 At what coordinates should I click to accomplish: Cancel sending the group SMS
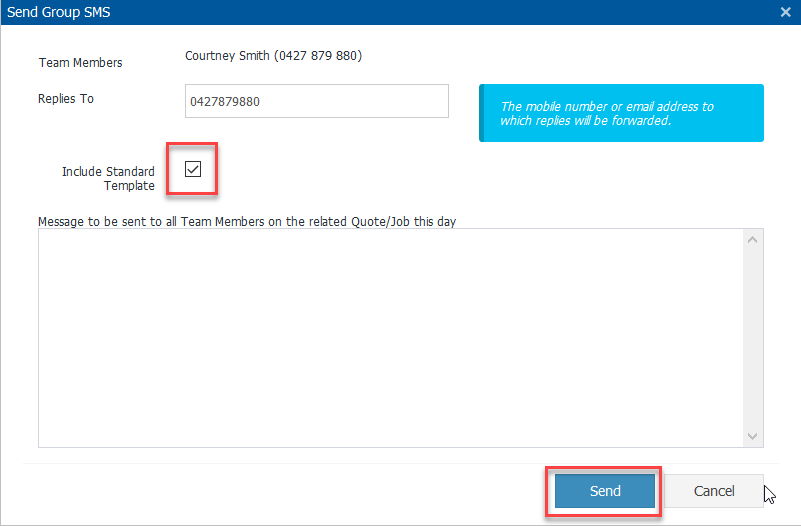click(x=714, y=491)
